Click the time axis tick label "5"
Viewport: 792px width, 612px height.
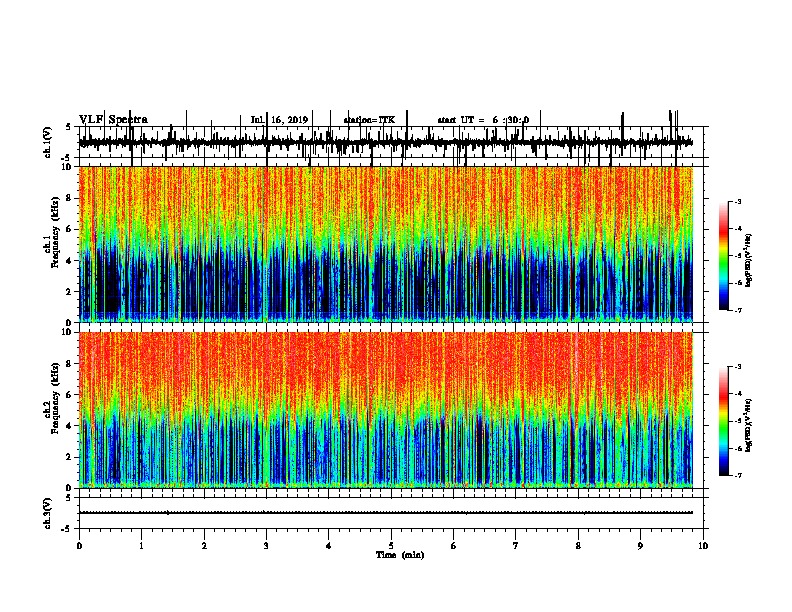pyautogui.click(x=391, y=546)
